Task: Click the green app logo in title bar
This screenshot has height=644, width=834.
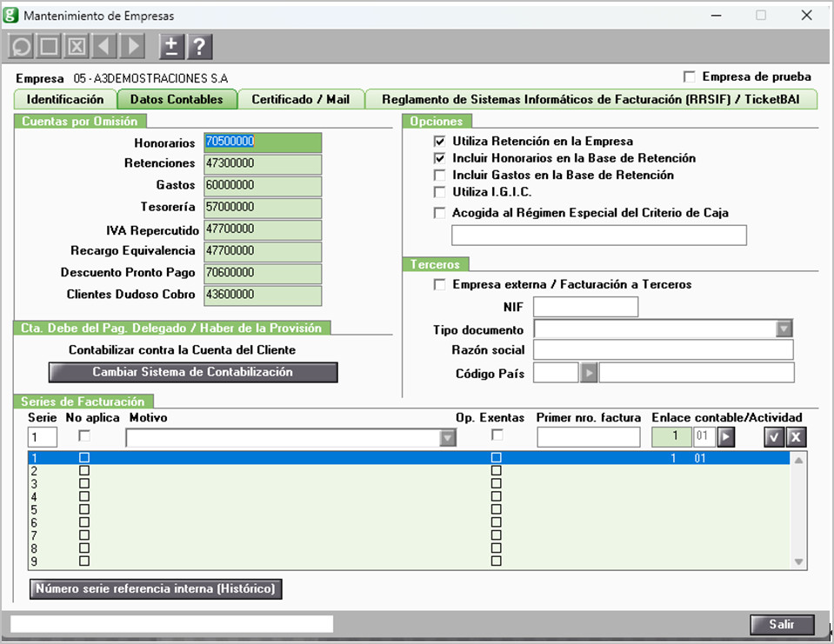Action: click(x=10, y=15)
